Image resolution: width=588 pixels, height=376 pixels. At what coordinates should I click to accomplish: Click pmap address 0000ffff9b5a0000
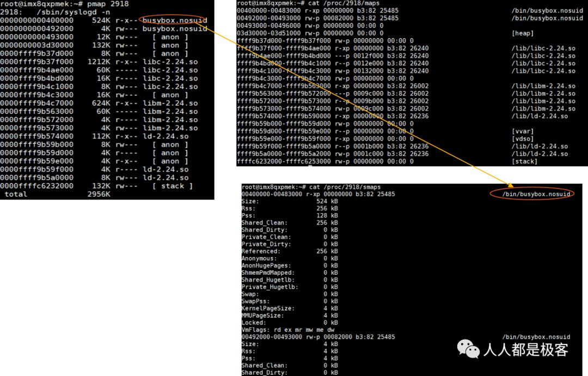pyautogui.click(x=37, y=178)
